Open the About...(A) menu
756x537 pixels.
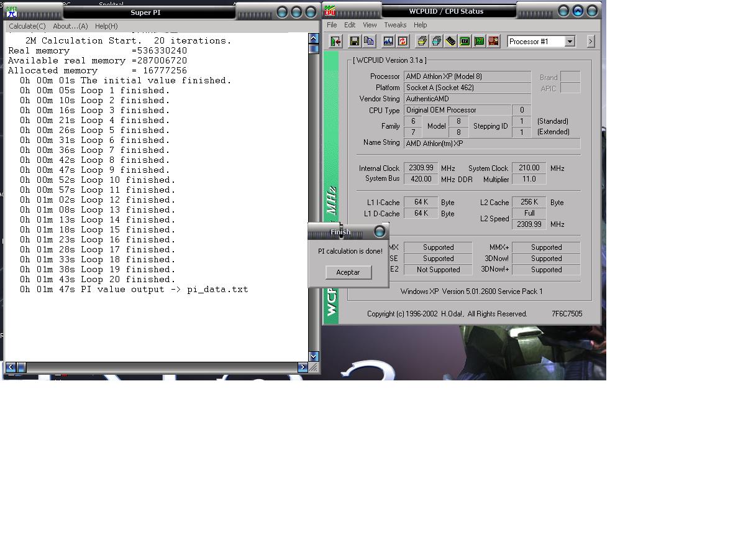(70, 26)
